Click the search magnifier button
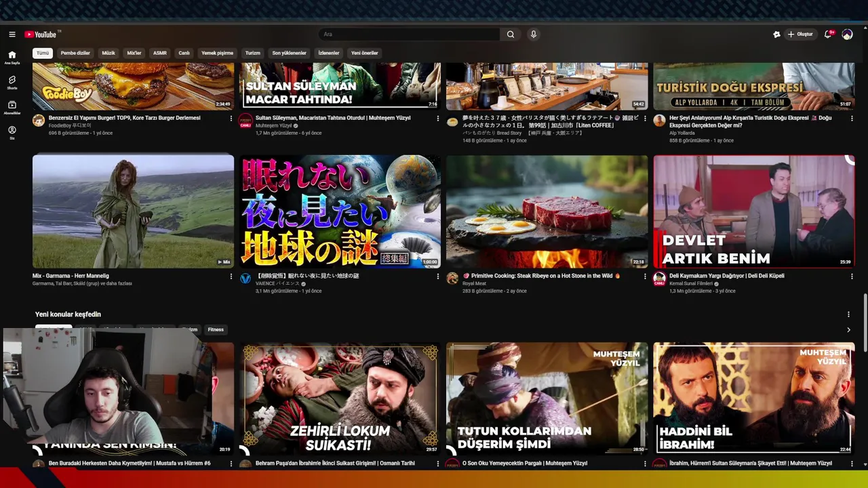The image size is (868, 488). coord(511,35)
